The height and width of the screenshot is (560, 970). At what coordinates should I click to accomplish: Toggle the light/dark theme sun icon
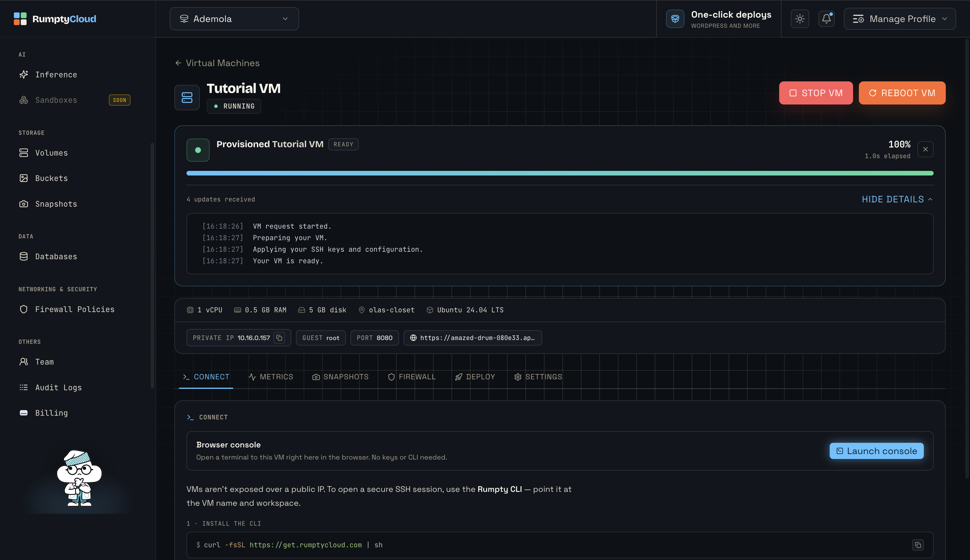click(x=800, y=19)
